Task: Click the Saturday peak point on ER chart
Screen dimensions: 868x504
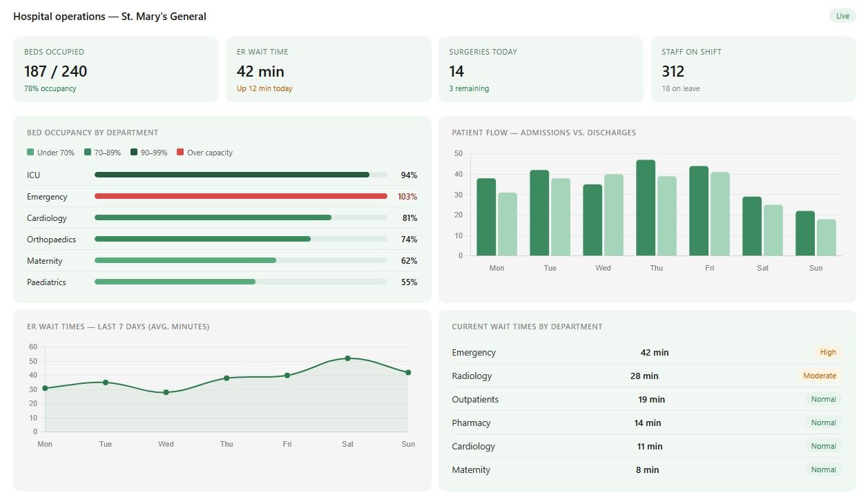Action: click(x=347, y=358)
